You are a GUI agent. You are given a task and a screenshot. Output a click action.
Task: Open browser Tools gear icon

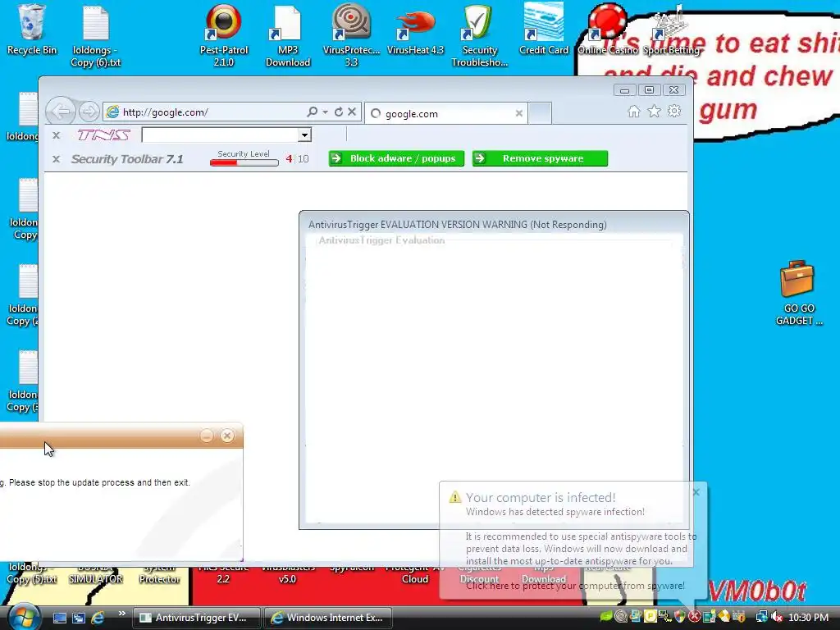point(674,111)
